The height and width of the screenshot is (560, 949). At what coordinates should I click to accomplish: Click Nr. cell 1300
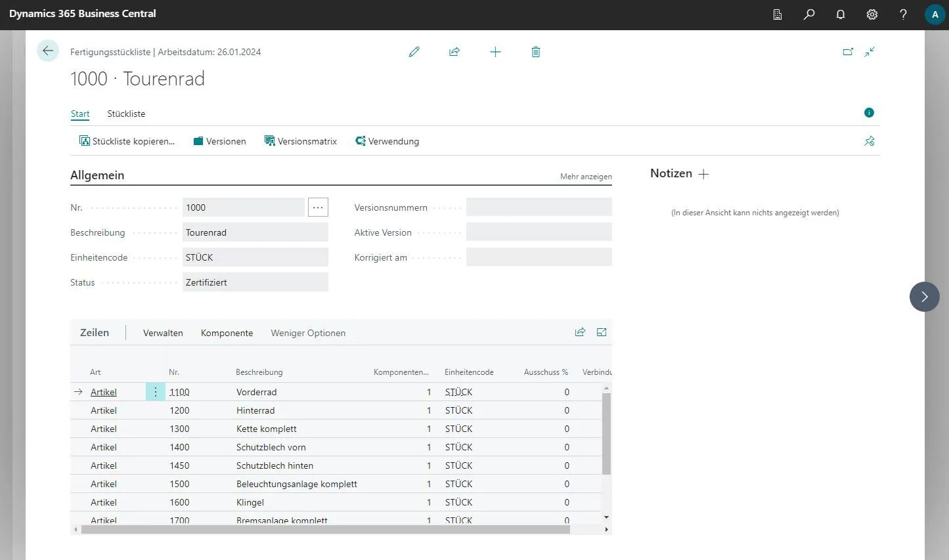coord(179,429)
